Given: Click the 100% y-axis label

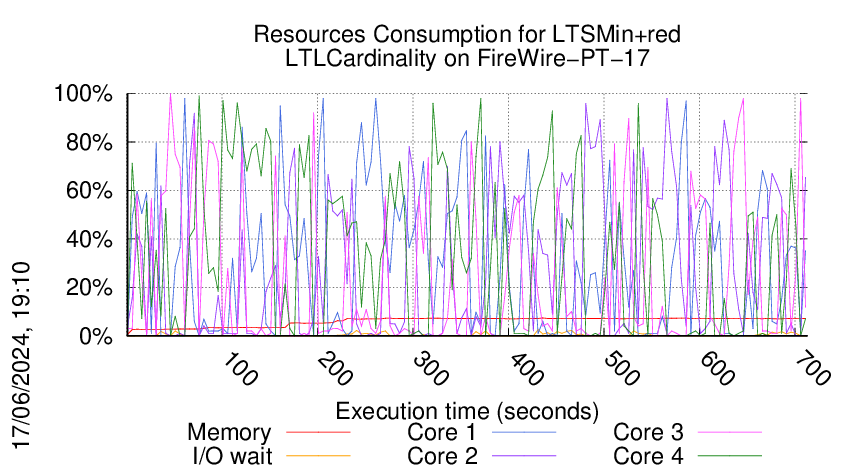Looking at the screenshot, I should (83, 94).
